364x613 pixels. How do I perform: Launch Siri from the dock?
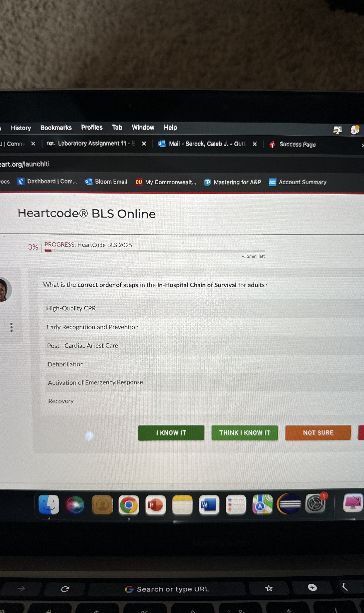(75, 505)
